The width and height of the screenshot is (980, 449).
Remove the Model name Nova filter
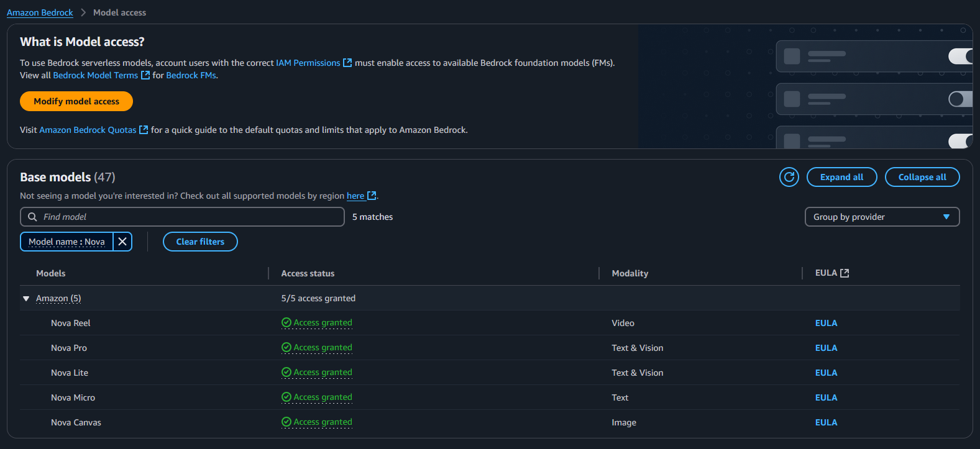click(122, 242)
